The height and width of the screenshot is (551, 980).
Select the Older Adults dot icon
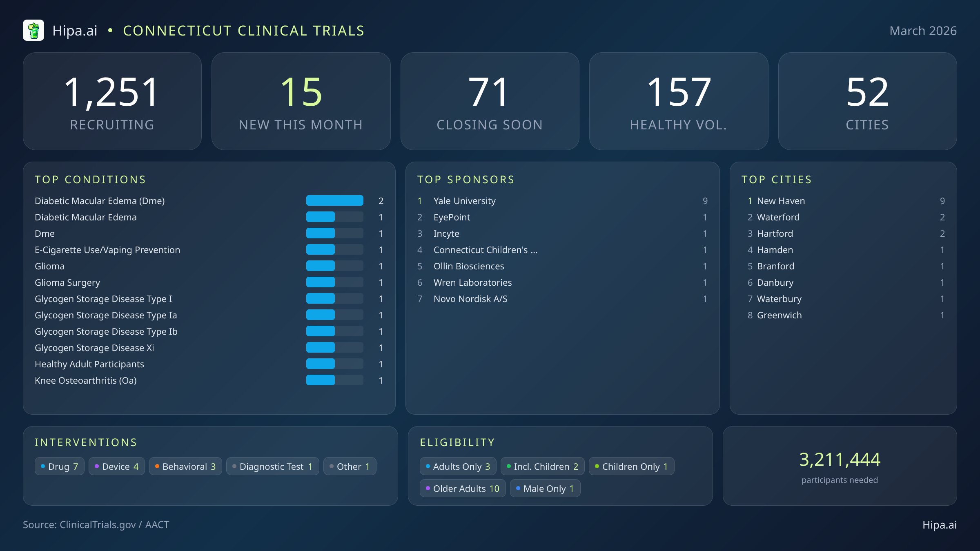coord(428,488)
